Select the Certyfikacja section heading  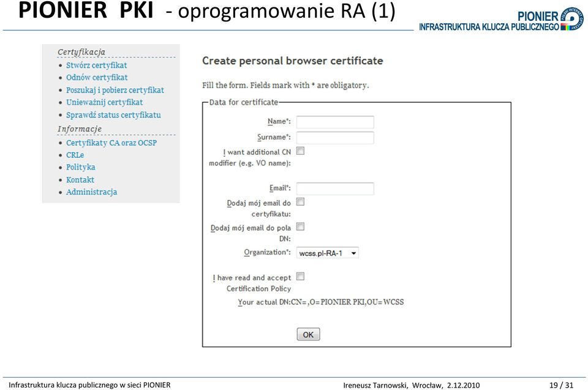(81, 52)
